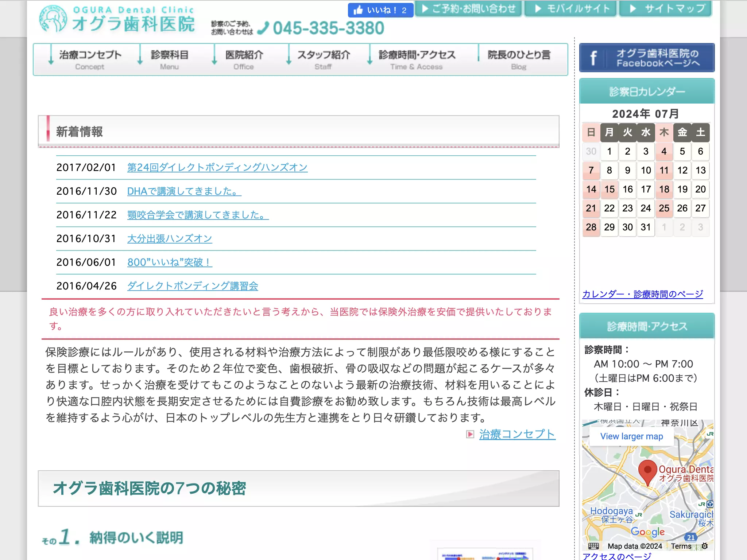747x560 pixels.
Task: Open the 治療コンセプト Concept menu
Action: [90, 60]
